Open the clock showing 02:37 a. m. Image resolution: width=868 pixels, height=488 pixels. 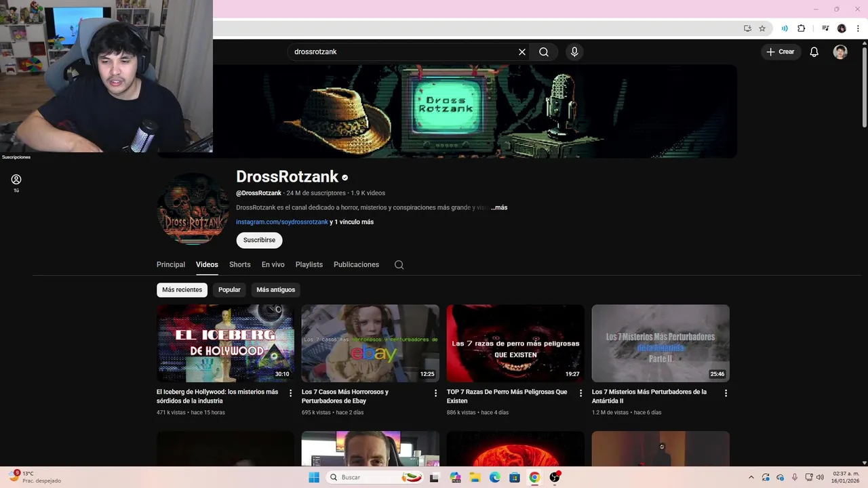(x=846, y=477)
